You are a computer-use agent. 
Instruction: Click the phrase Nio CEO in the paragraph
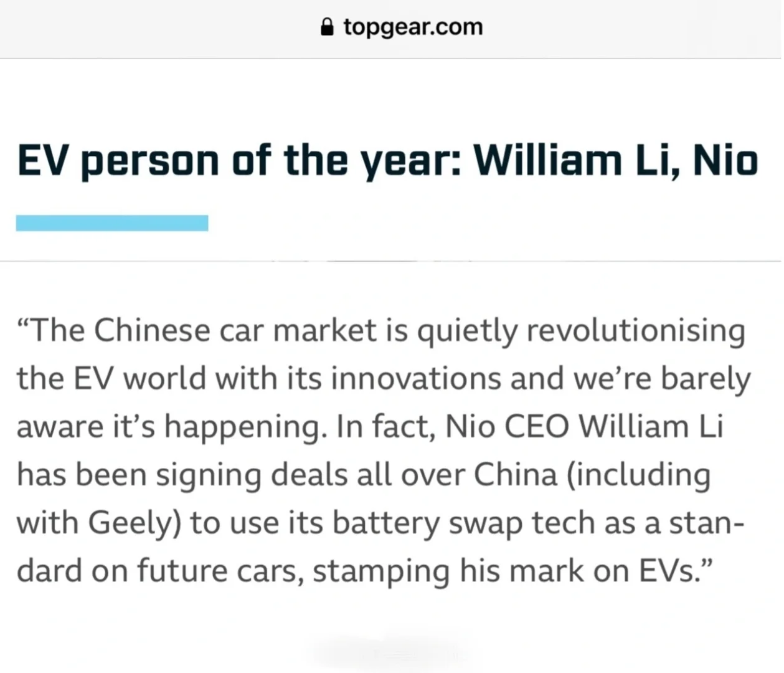point(507,427)
